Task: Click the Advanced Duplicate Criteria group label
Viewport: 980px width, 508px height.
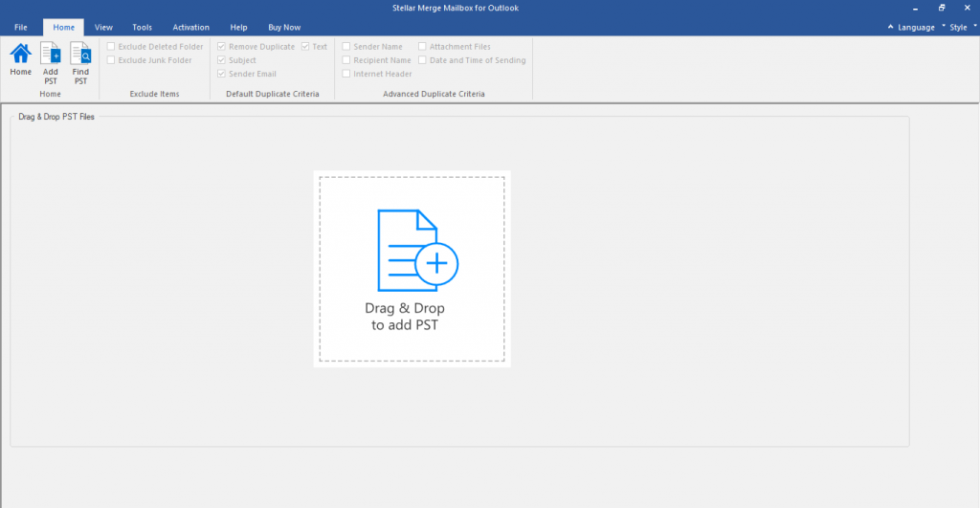Action: [x=434, y=94]
